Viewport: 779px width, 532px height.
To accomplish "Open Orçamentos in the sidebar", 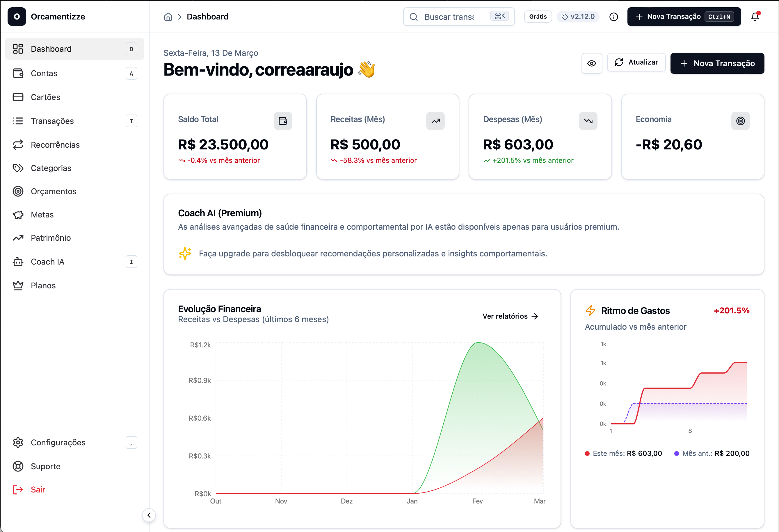I will [54, 191].
